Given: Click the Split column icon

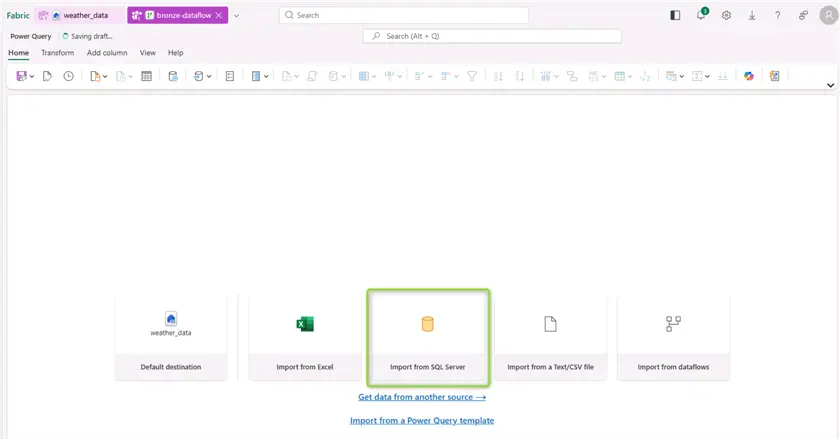Looking at the screenshot, I should (545, 76).
